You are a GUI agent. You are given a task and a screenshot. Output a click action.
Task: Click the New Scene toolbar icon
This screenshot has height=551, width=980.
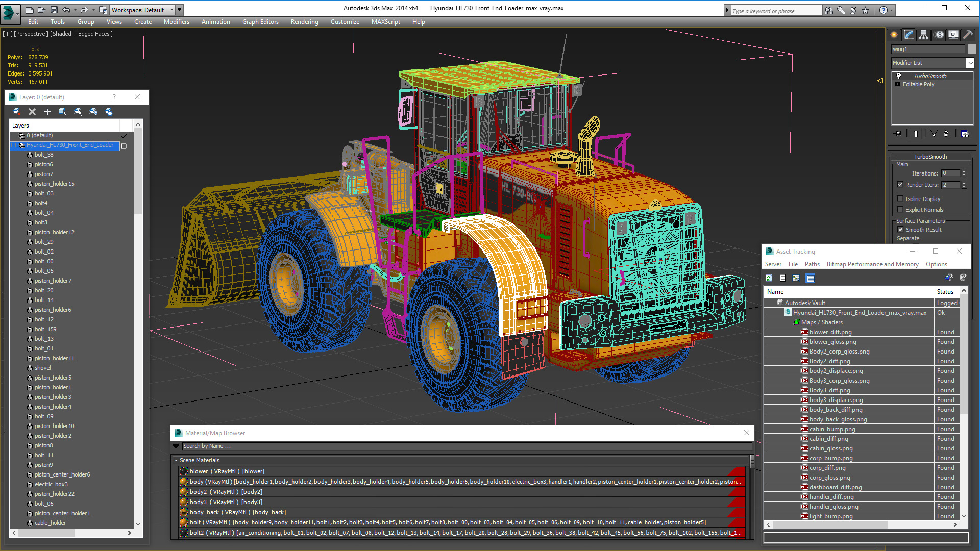click(29, 10)
